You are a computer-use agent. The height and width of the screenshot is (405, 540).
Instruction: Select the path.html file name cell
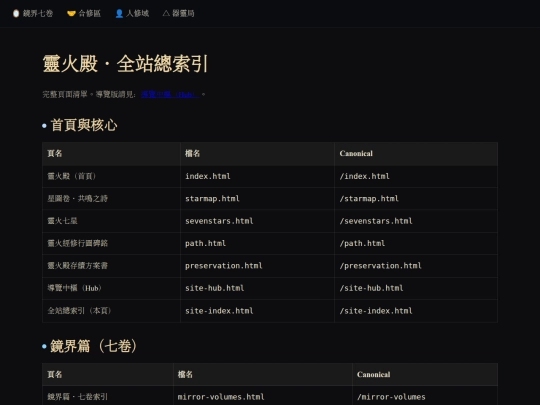[257, 243]
